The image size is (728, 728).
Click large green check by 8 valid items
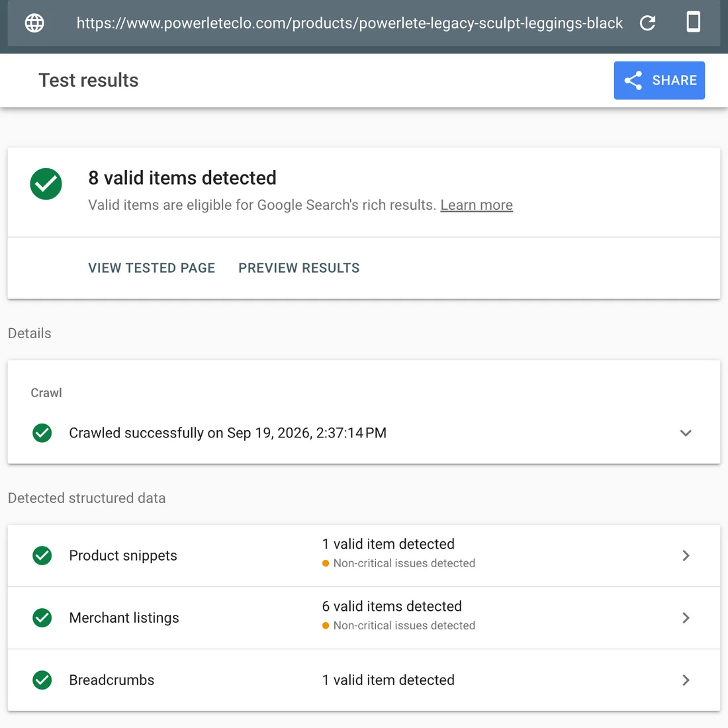point(46,184)
